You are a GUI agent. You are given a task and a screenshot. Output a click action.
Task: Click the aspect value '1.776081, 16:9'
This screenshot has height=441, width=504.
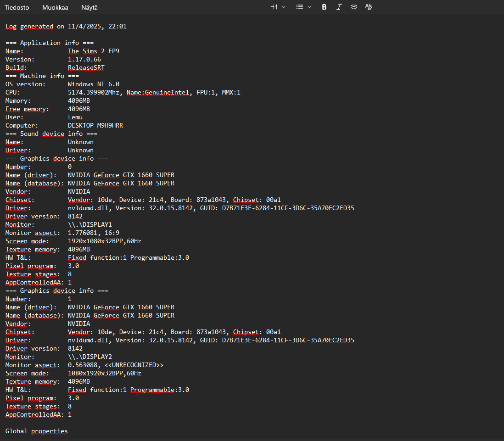tap(94, 233)
